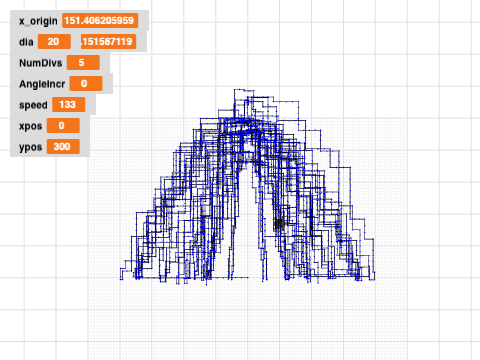Screen dimensions: 480x360
Task: Select the xpos value 0
Action: pos(63,126)
